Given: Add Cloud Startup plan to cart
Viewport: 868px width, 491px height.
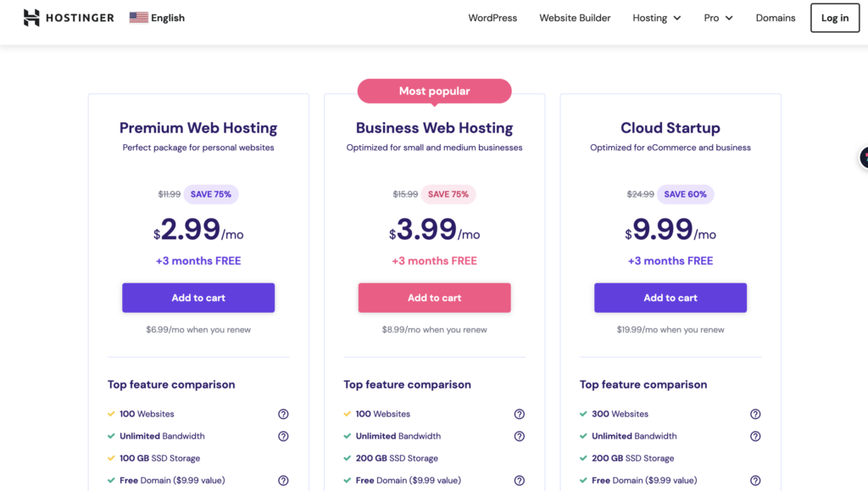Looking at the screenshot, I should (670, 298).
